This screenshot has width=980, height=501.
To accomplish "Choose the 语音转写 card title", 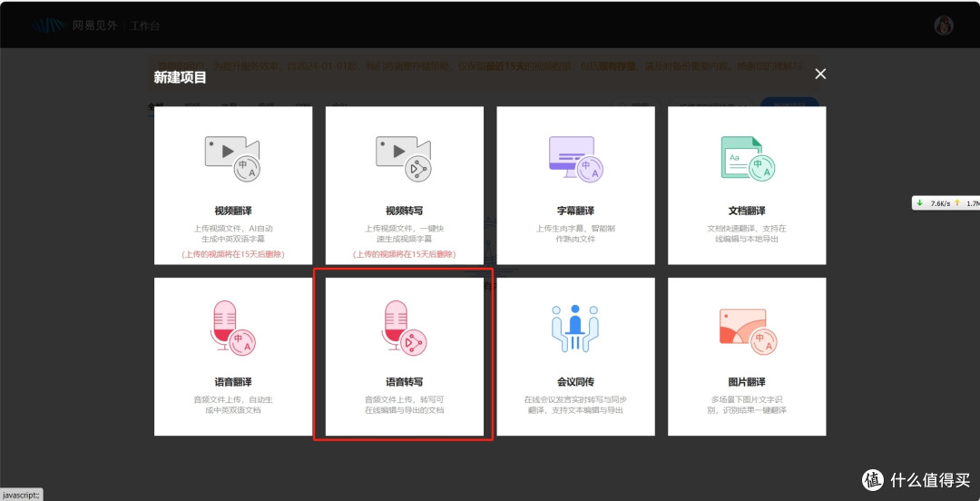I will (405, 382).
